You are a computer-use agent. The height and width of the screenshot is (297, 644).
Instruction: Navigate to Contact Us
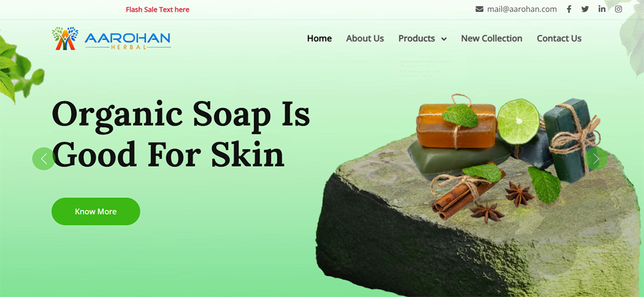[559, 39]
